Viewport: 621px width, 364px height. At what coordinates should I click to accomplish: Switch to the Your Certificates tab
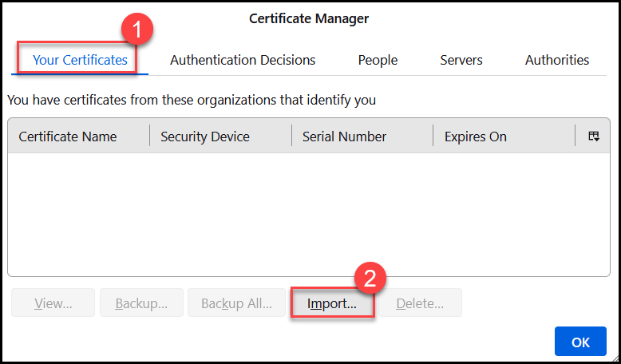pos(80,60)
